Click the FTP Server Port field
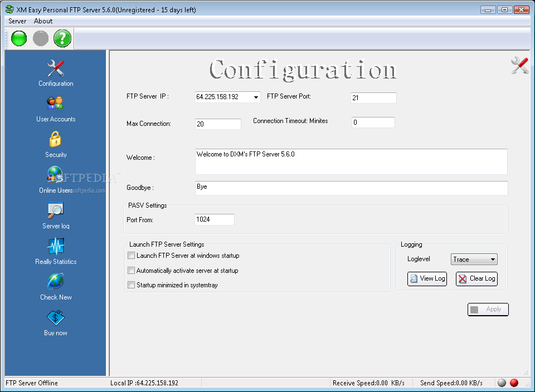 click(x=373, y=98)
